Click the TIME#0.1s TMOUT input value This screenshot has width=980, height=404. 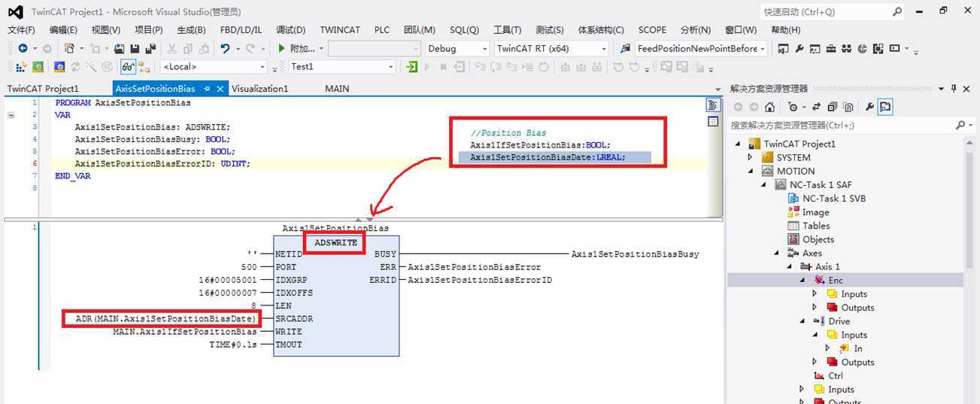point(234,345)
